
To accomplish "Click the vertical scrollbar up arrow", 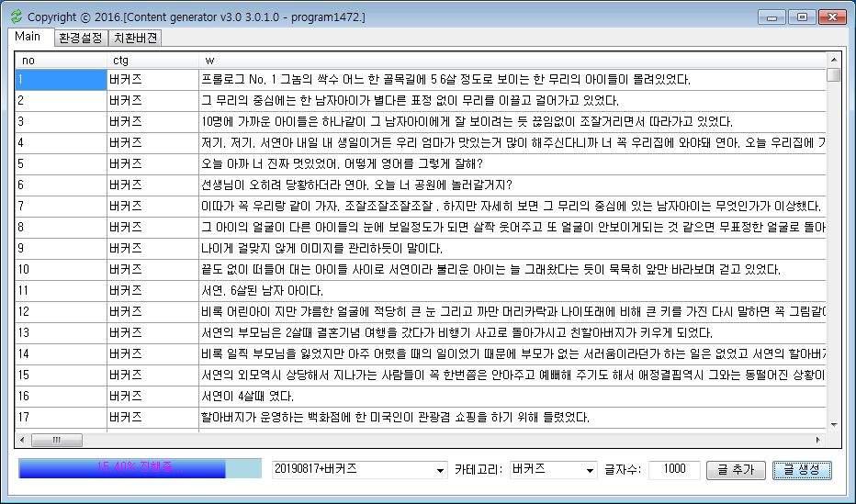I will coord(833,60).
